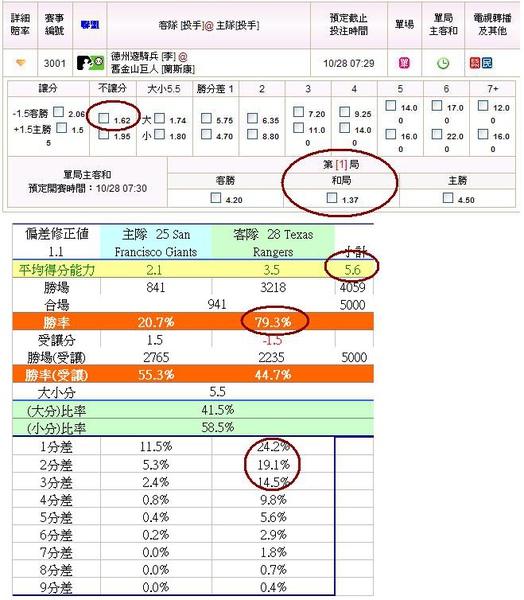Tick the -1.5客勝 2.06 checkbox
The height and width of the screenshot is (600, 524).
click(58, 112)
